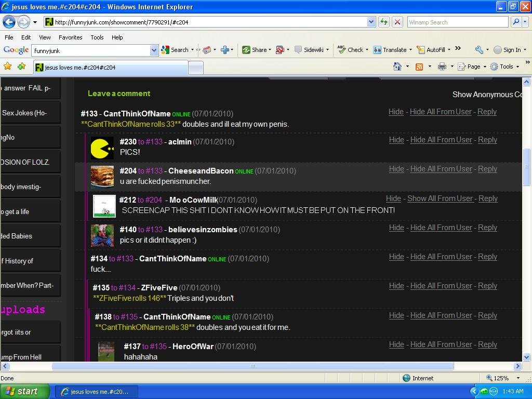The image size is (532, 399).
Task: Click the Sidewiki button in Google toolbar
Action: (x=309, y=50)
